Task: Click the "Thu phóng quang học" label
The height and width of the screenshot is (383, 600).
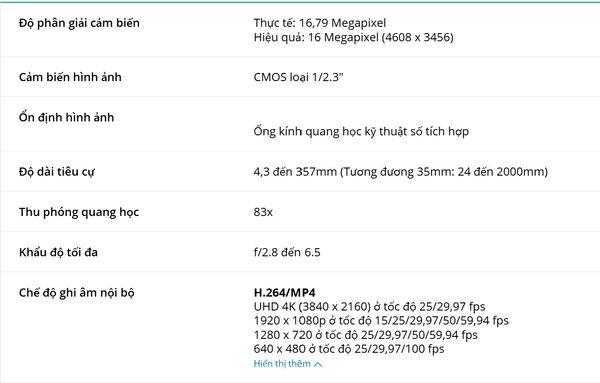Action: point(79,212)
